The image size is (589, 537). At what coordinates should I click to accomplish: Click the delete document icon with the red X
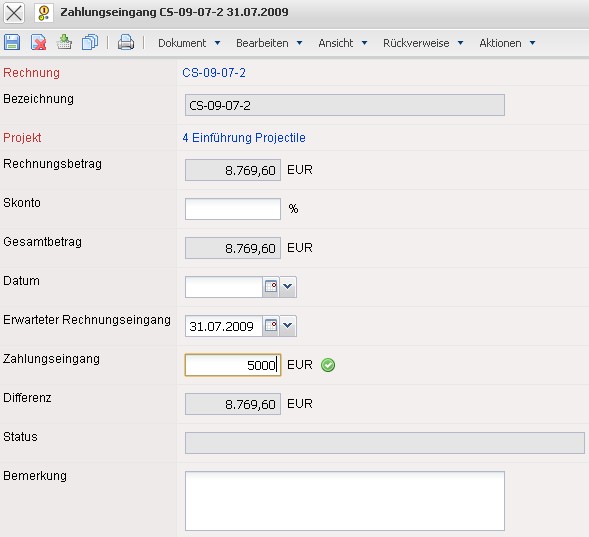tap(38, 42)
